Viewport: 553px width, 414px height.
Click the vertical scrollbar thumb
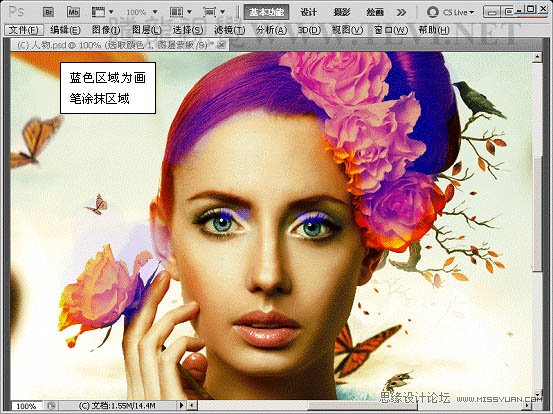click(x=537, y=213)
